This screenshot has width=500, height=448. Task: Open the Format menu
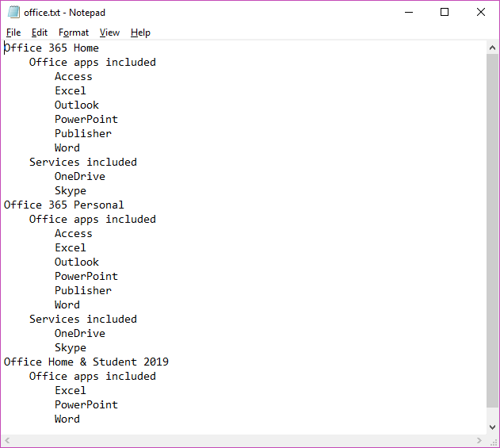(74, 33)
